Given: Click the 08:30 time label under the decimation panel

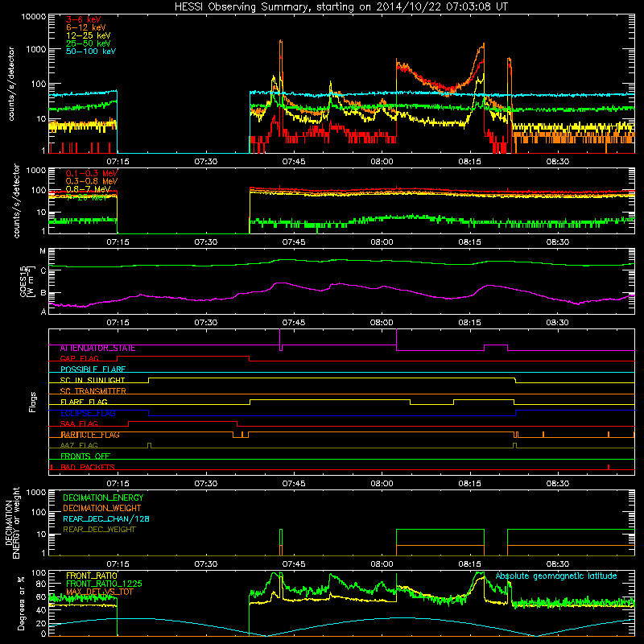Looking at the screenshot, I should 557,564.
